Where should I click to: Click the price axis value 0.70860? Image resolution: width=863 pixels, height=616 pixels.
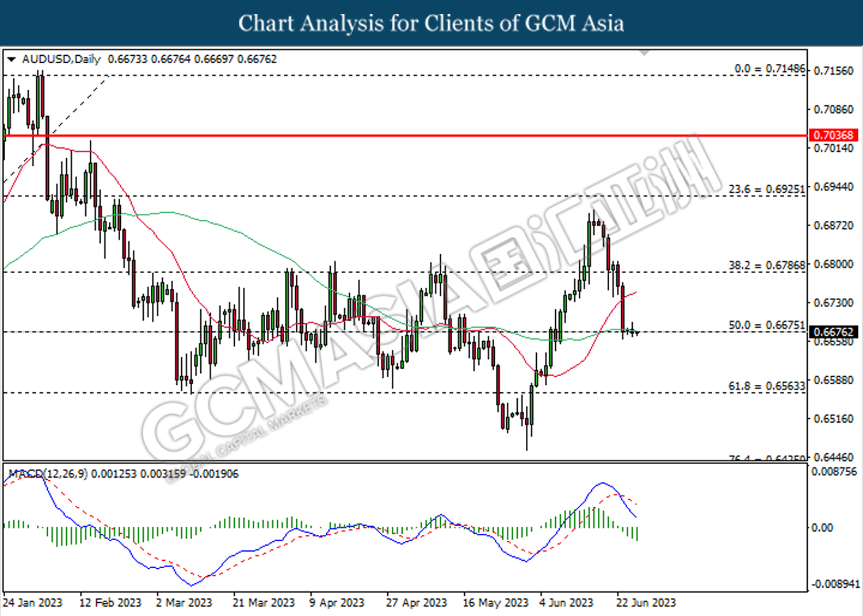[834, 109]
